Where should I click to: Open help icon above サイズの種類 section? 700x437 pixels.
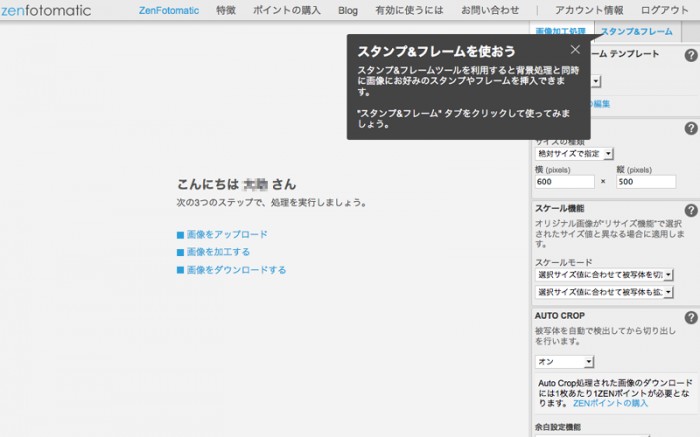coord(691,129)
